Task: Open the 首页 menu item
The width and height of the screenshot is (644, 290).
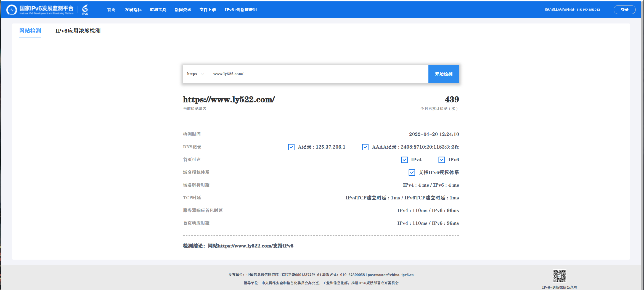Action: [111, 9]
